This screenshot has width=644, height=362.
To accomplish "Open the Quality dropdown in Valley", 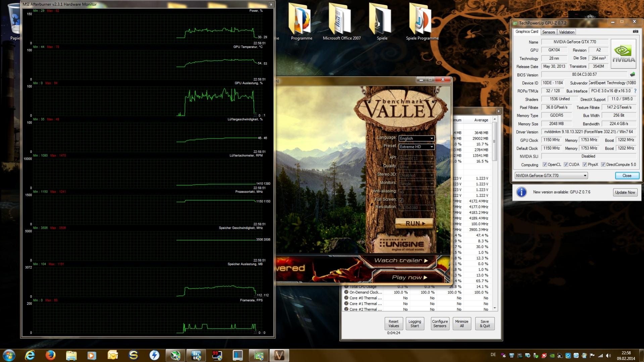I will [x=416, y=167].
